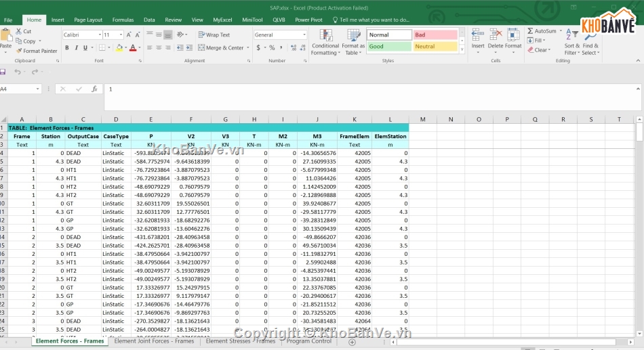644x350 pixels.
Task: Open Conditional Formatting menu
Action: click(x=325, y=42)
